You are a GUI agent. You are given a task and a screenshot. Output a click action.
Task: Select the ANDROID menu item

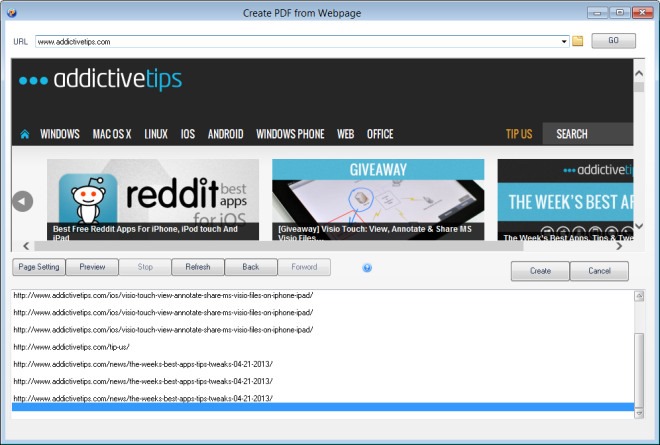226,134
